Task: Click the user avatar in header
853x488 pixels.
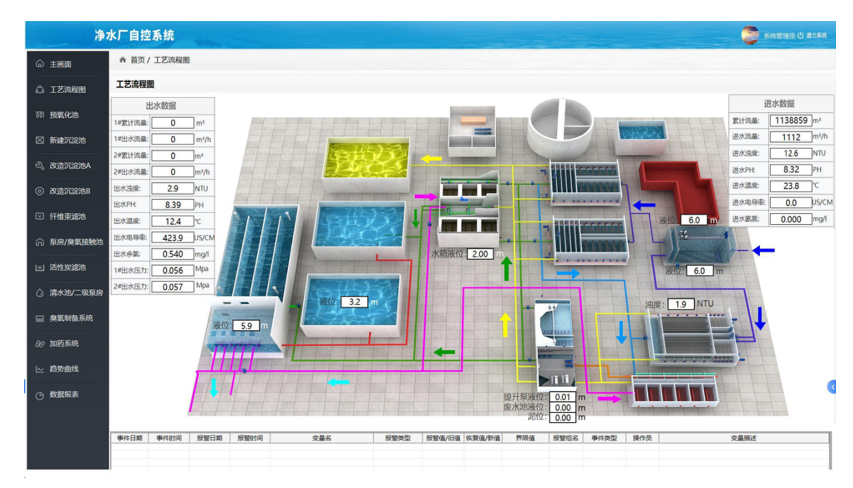Action: 750,35
